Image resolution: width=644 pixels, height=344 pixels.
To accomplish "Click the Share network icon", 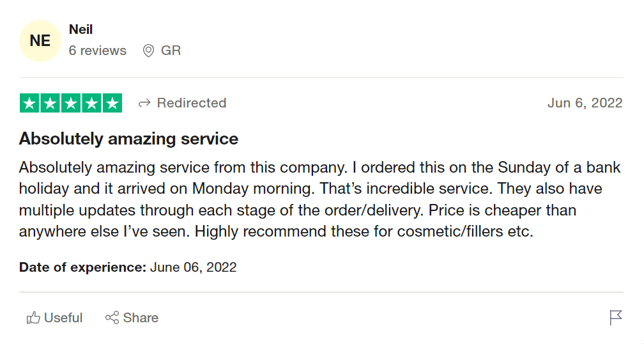I will pos(112,318).
